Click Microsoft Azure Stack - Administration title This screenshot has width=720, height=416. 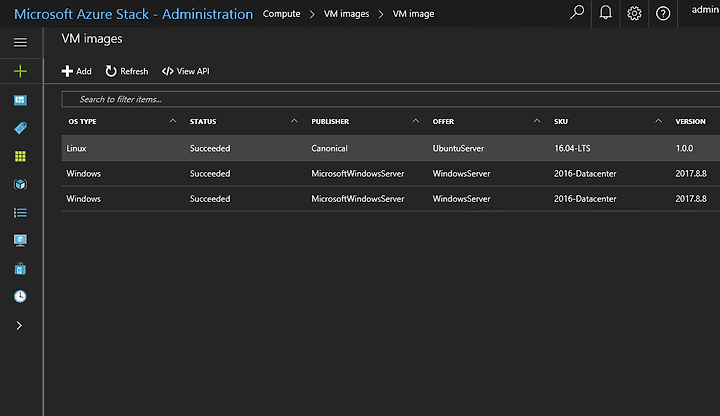[133, 14]
